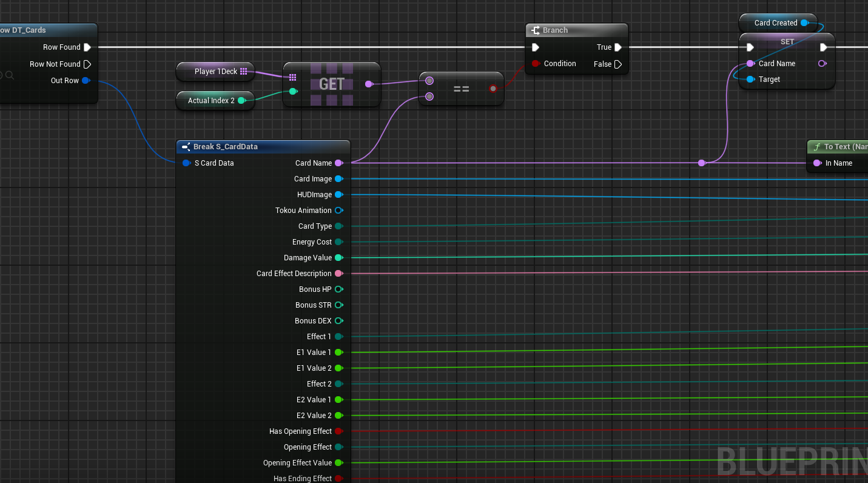Click the Branch node's True output pin

pyautogui.click(x=618, y=47)
